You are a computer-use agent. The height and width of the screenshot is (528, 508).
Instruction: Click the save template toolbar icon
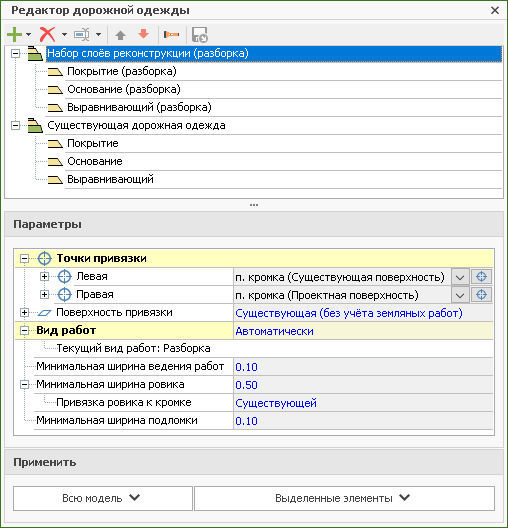200,35
